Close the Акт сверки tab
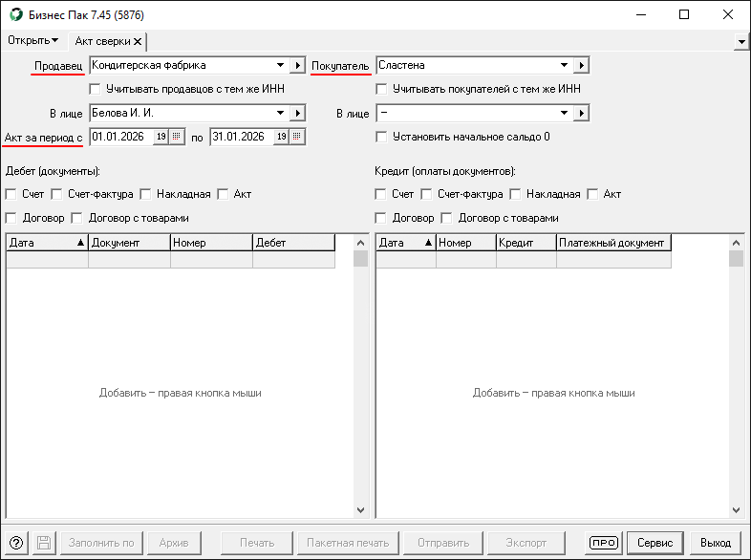This screenshot has height=560, width=751. pos(138,41)
